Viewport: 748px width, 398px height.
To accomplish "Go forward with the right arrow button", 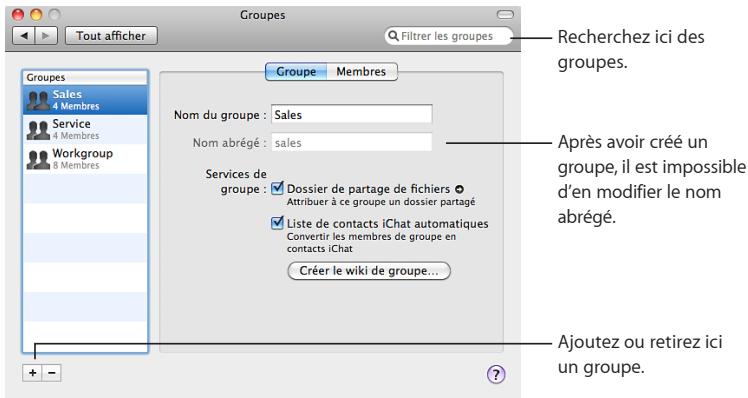I will coord(46,36).
